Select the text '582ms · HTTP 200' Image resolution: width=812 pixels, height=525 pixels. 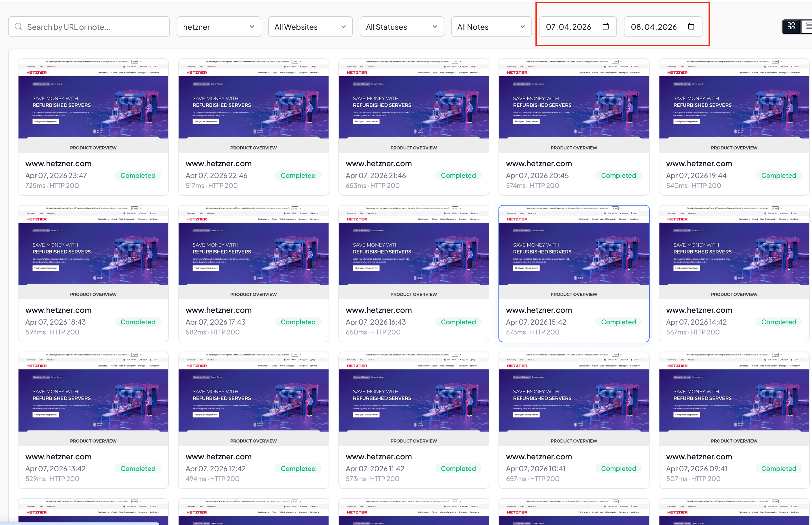point(212,332)
